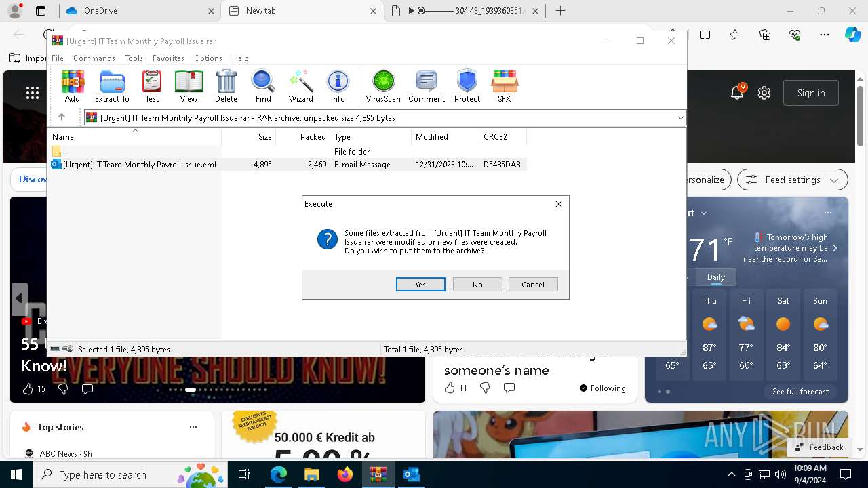Choose the Protect archive tool
Viewport: 868px width, 488px height.
(x=467, y=86)
